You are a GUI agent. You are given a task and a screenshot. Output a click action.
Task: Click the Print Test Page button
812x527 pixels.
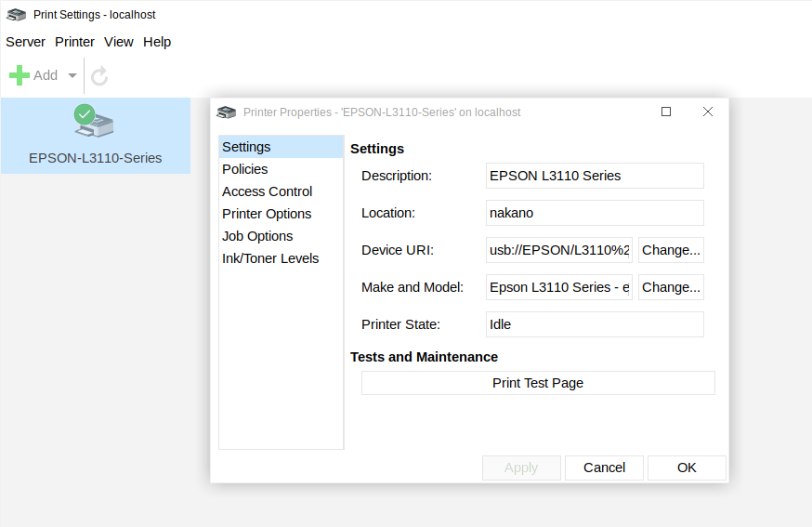(x=538, y=383)
